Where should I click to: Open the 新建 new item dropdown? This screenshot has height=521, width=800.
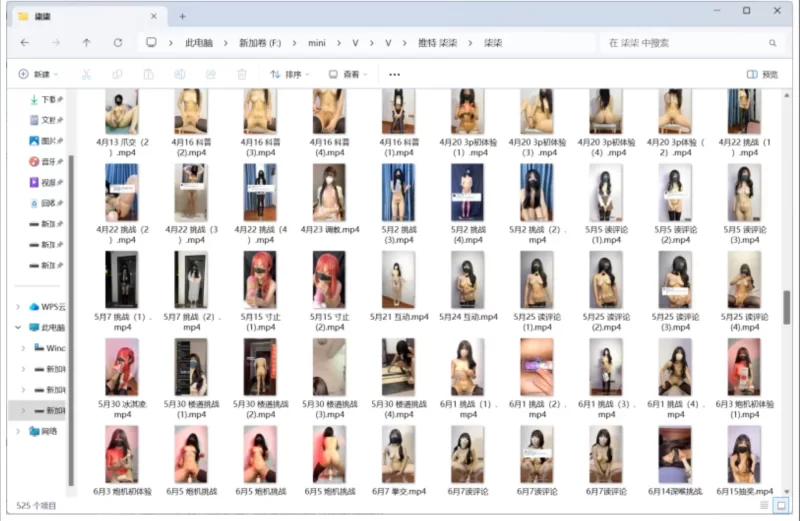point(38,75)
